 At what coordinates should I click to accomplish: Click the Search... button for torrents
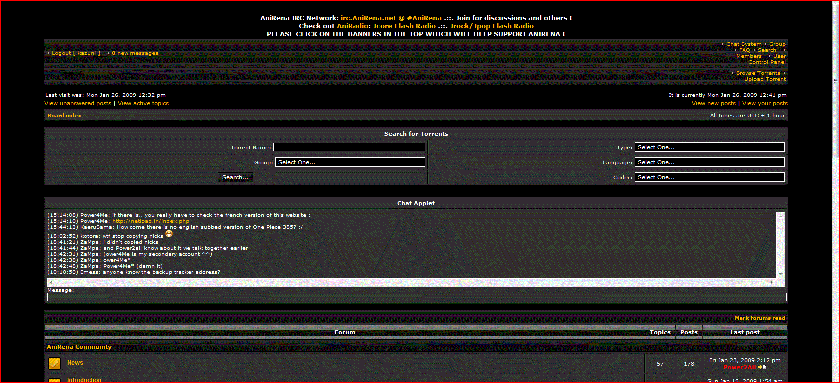click(x=235, y=177)
